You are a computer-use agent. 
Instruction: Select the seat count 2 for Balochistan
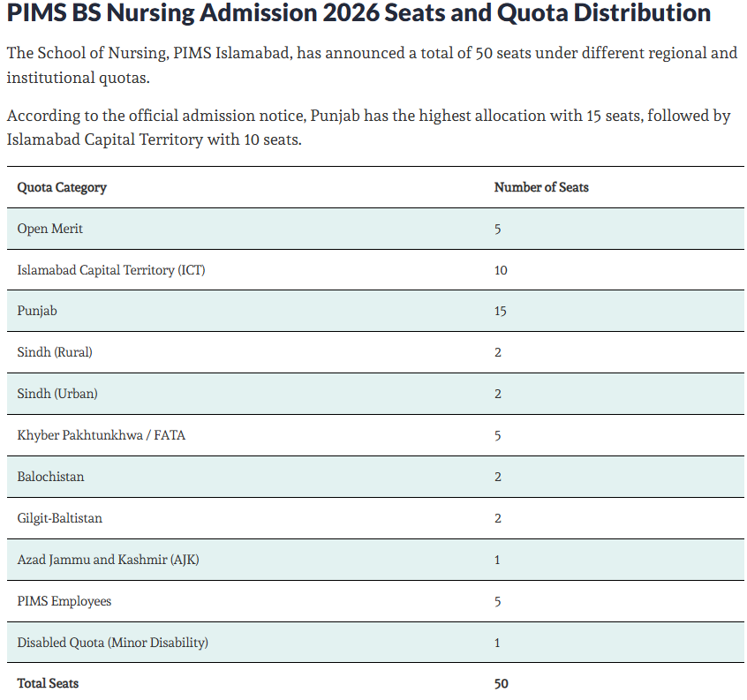[x=498, y=478]
